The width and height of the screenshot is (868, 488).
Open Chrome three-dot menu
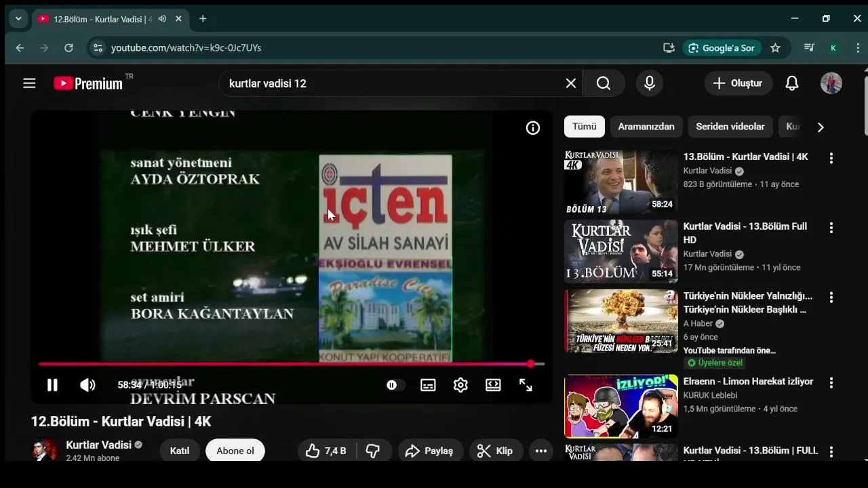(859, 47)
